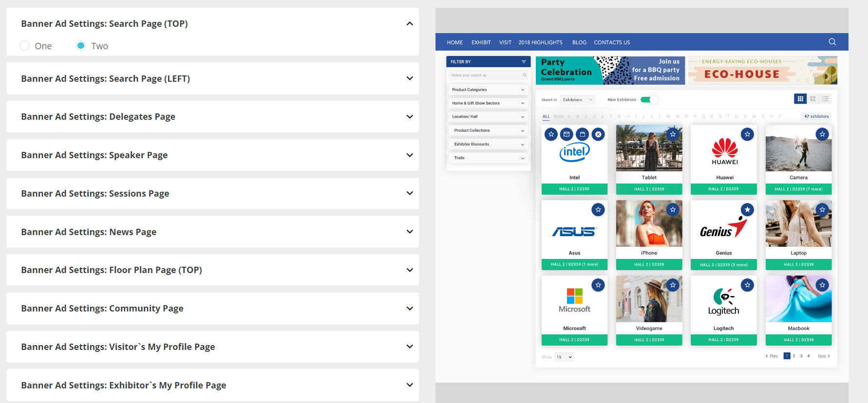Expand the Sessions Page banner settings
The width and height of the screenshot is (868, 403).
coord(410,193)
